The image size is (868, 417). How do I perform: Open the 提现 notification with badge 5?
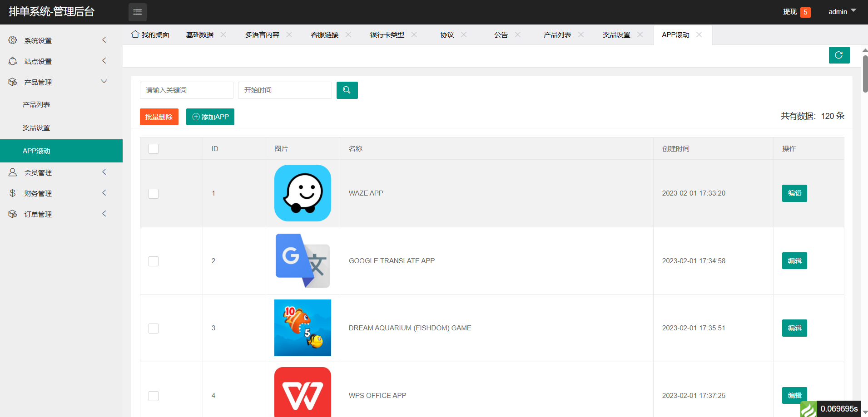tap(797, 12)
